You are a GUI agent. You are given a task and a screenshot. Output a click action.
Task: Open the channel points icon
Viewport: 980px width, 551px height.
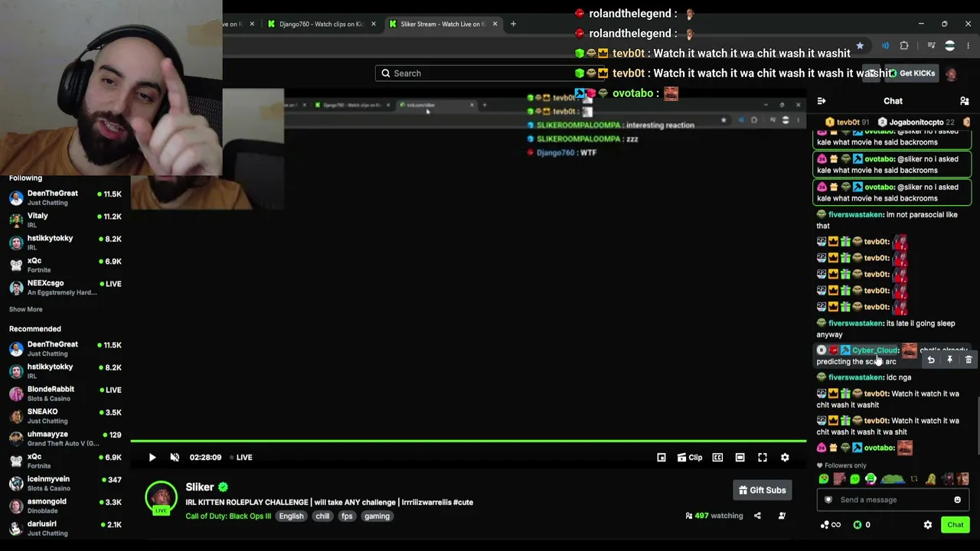coord(831,525)
